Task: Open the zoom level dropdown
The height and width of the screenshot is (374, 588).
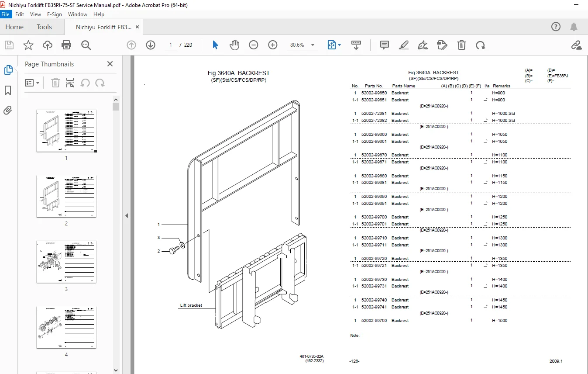Action: (313, 45)
